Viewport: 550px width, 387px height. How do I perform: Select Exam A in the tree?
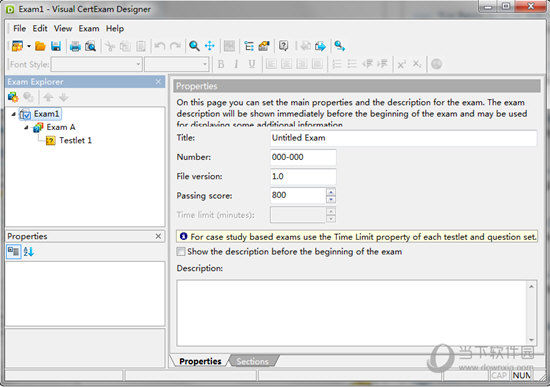61,127
